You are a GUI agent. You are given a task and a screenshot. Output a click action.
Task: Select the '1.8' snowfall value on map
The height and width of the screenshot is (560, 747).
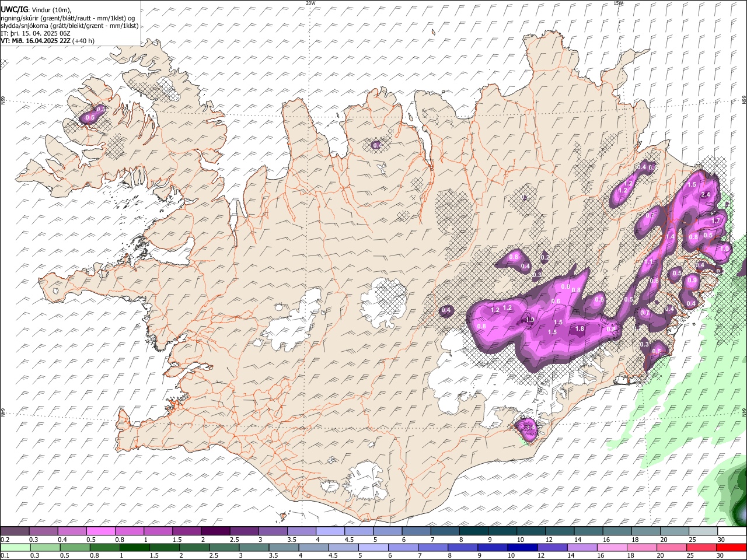[x=580, y=329]
